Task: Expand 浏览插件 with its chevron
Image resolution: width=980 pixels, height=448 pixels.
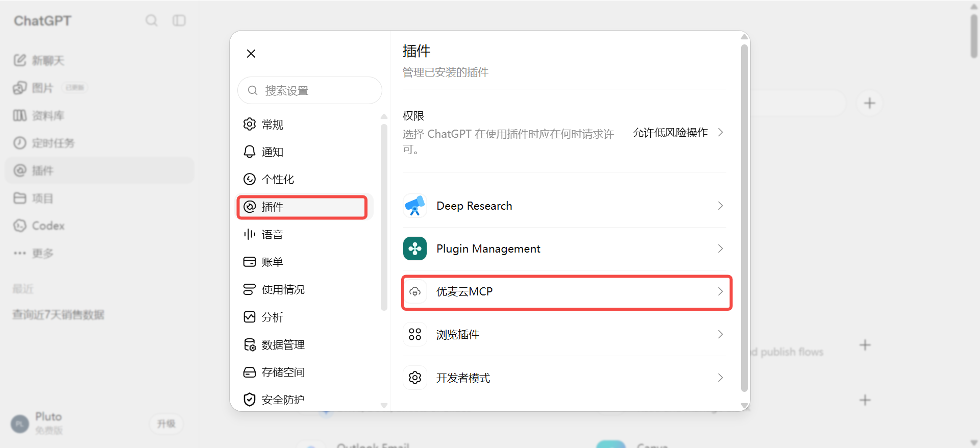Action: point(720,334)
